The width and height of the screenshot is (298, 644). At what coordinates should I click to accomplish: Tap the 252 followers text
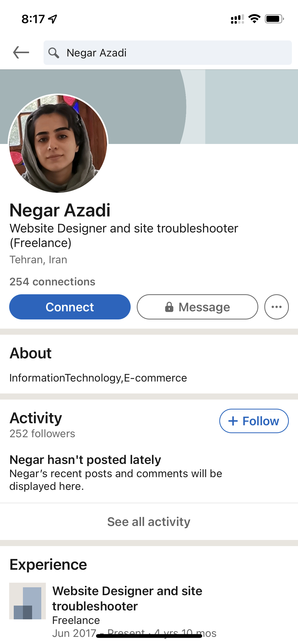coord(42,434)
